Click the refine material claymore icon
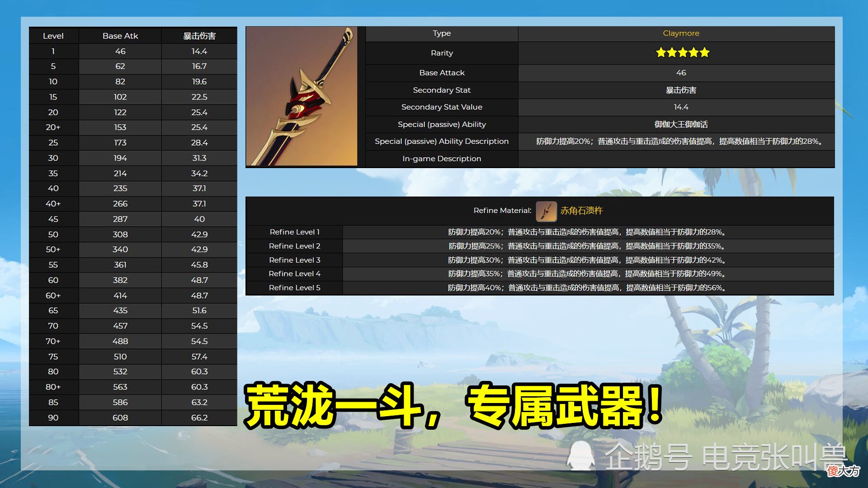Image resolution: width=868 pixels, height=488 pixels. [x=546, y=211]
